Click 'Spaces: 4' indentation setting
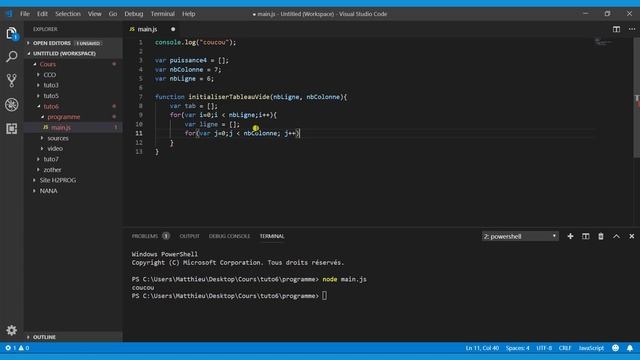Screen dimensions: 640x360 [518, 348]
